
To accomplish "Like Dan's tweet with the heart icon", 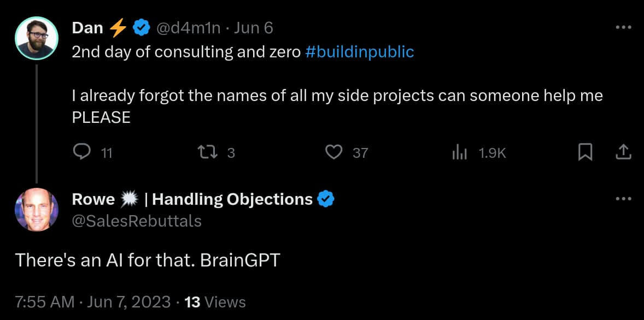I will (333, 152).
